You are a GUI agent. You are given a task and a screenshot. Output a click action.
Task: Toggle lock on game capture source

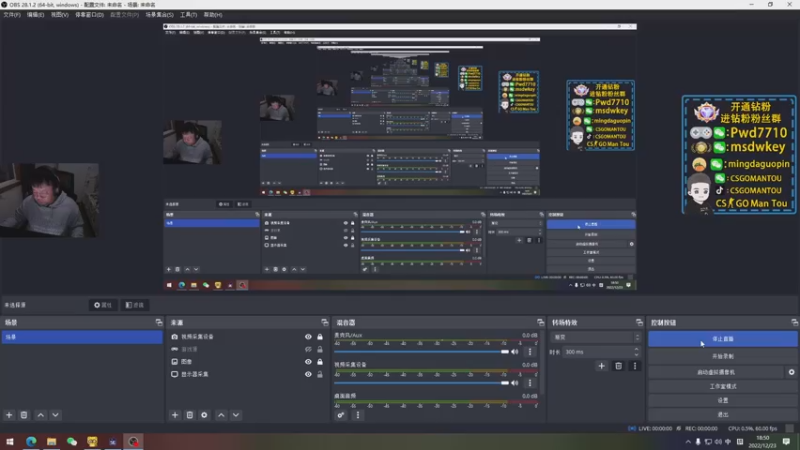click(320, 349)
